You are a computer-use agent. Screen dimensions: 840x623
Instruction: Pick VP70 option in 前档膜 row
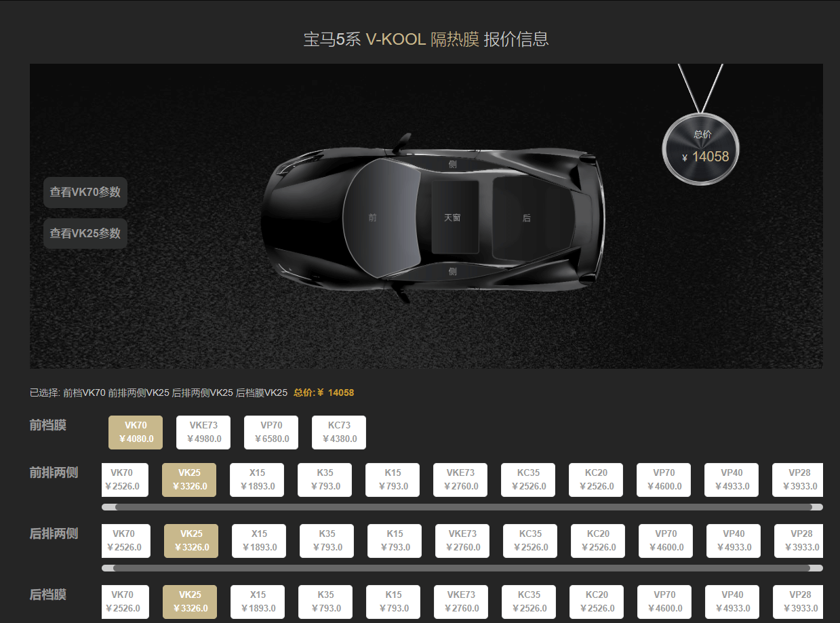(x=271, y=433)
